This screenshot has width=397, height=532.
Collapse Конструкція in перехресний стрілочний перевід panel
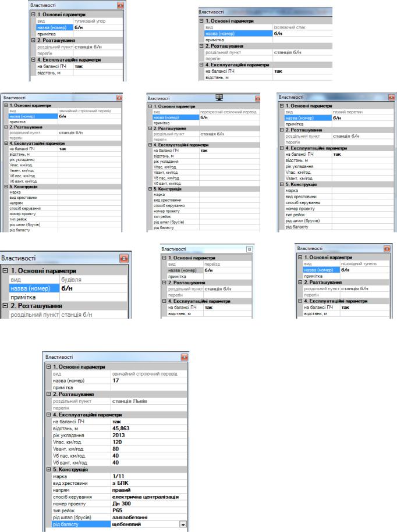tap(150, 189)
